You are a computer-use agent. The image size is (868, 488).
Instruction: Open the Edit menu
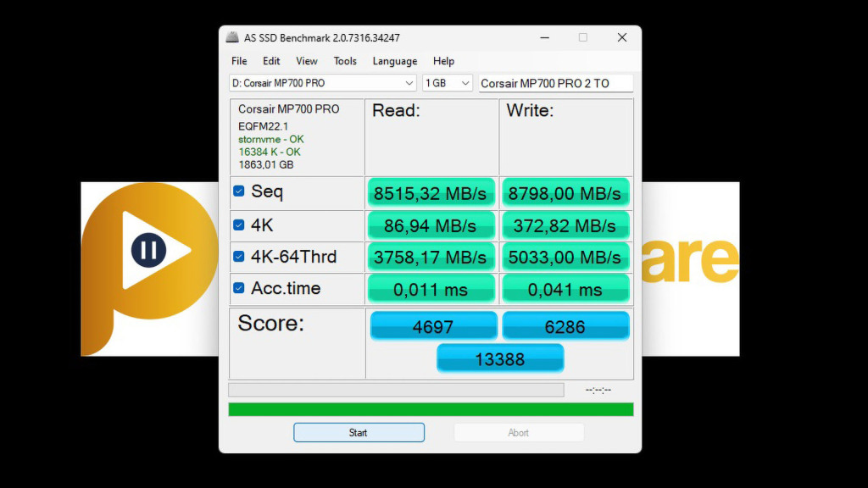click(x=270, y=61)
